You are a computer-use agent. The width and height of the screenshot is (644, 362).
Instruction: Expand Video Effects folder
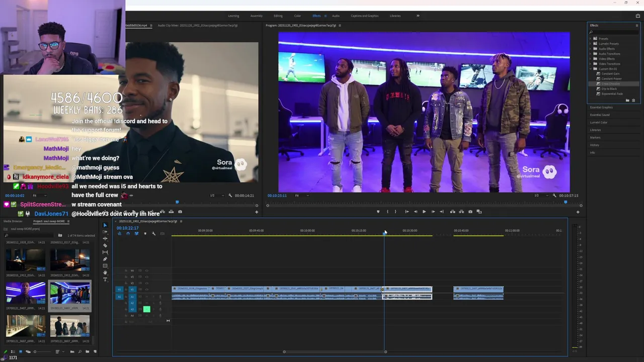590,59
